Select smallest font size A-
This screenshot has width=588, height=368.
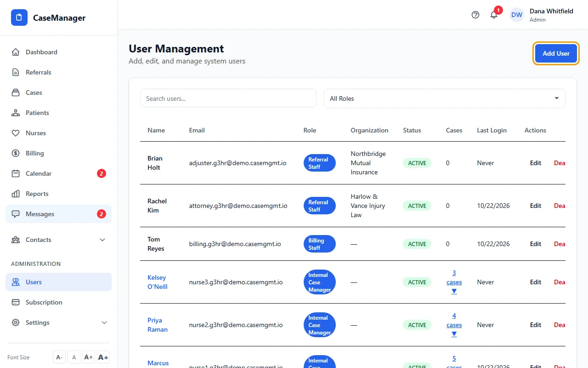[59, 357]
